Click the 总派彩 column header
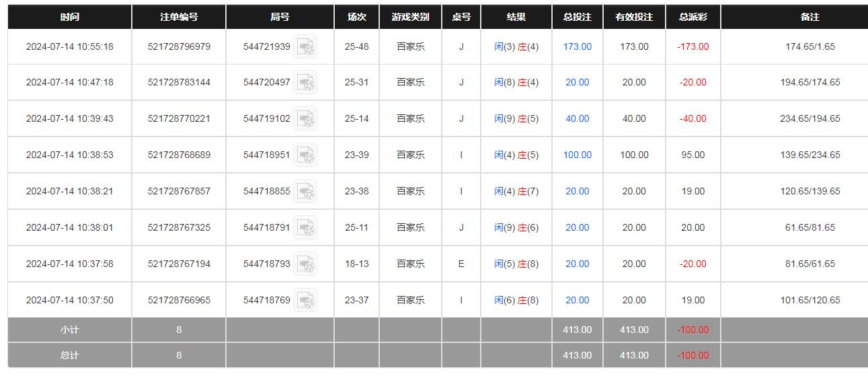 [693, 17]
